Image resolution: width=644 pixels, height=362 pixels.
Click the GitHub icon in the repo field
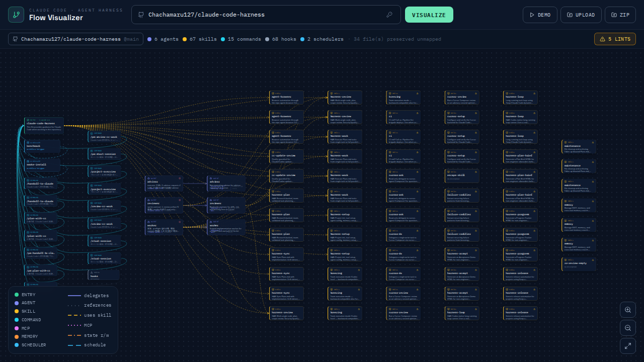[141, 15]
